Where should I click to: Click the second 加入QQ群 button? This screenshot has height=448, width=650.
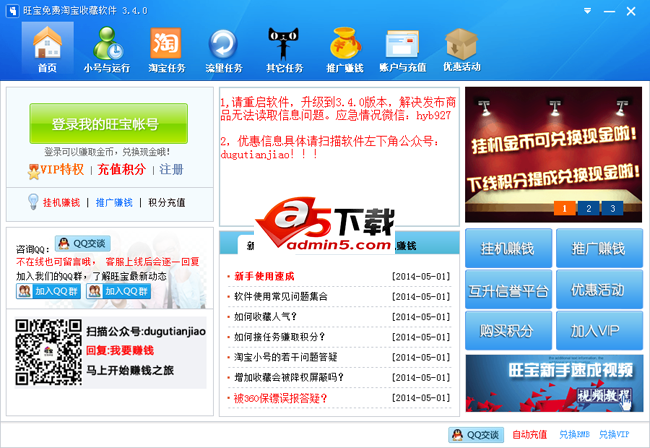click(119, 291)
